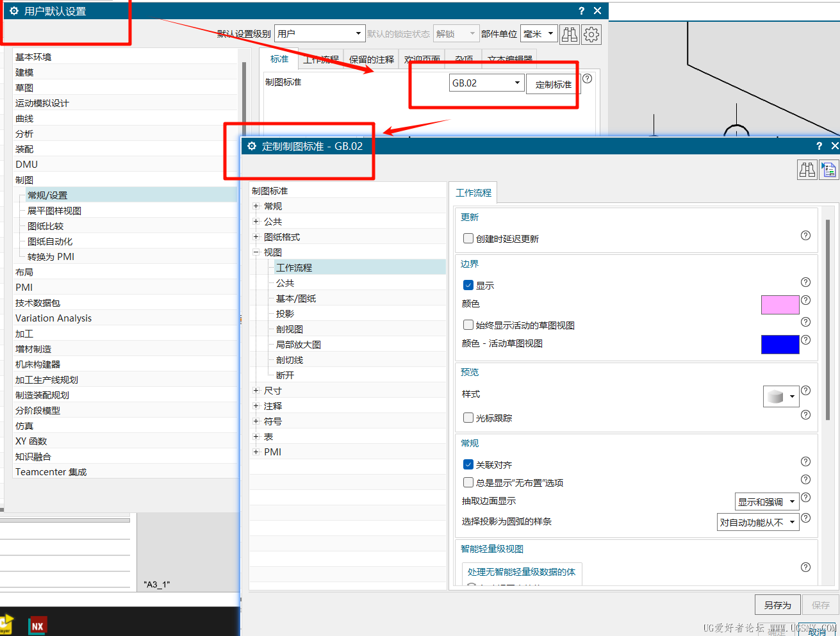Viewport: 840px width, 636px height.
Task: Open the 选择投影为圆弧的样条 dropdown
Action: pos(758,523)
